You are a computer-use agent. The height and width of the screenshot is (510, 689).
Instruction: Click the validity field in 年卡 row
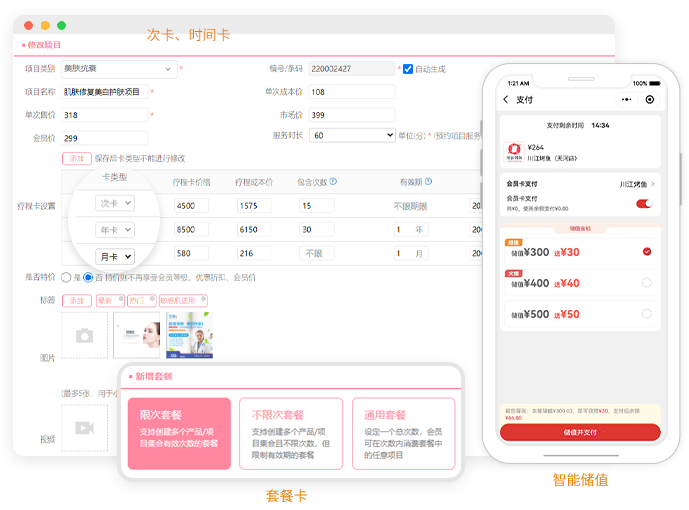[x=411, y=229]
